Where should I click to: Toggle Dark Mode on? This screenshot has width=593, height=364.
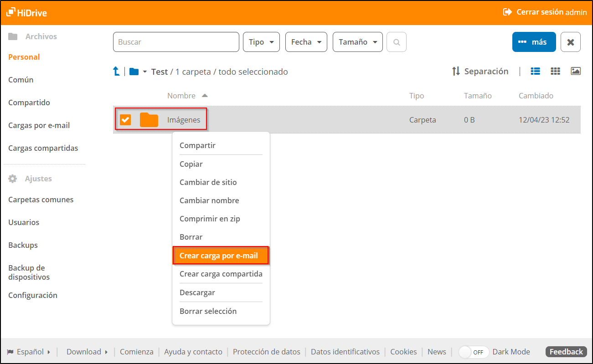(x=473, y=352)
